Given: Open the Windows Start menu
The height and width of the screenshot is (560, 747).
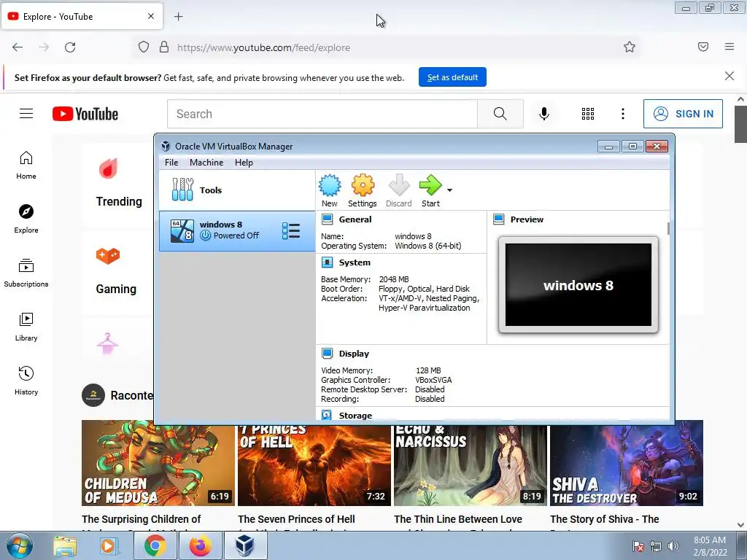Looking at the screenshot, I should coord(20,545).
